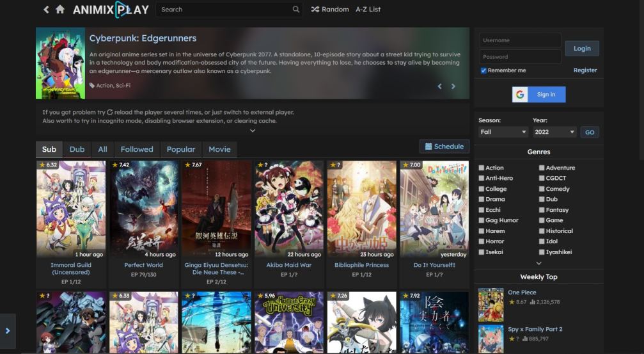
Task: Click the Google logo sign-in icon
Action: coord(520,95)
